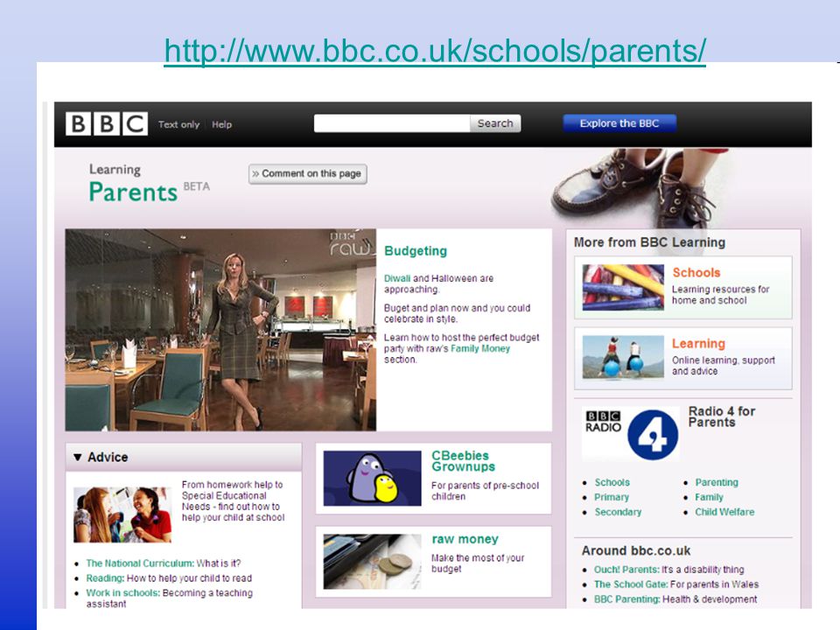The height and width of the screenshot is (630, 840).
Task: Select the Primary link
Action: 612,497
